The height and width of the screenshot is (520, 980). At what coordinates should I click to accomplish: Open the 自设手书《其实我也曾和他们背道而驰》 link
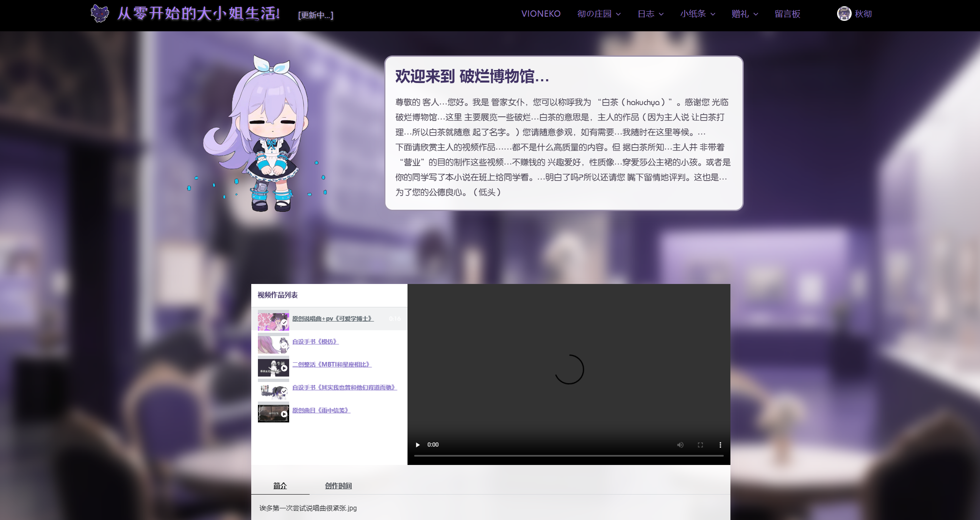[x=344, y=387]
